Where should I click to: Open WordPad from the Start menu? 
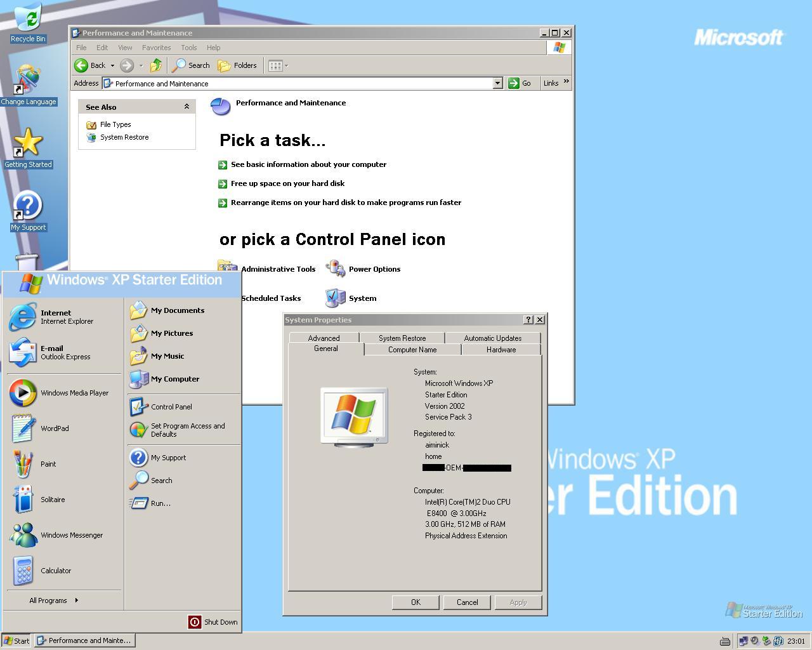pos(63,428)
